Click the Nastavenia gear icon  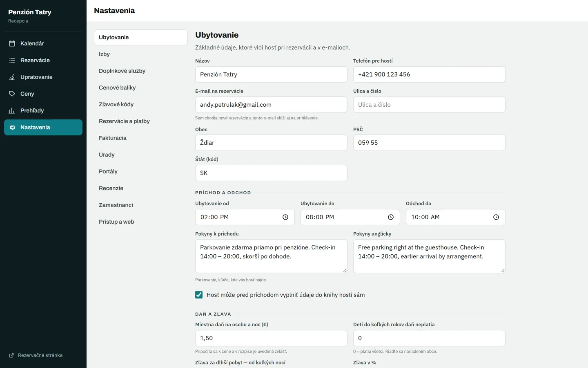(x=12, y=127)
